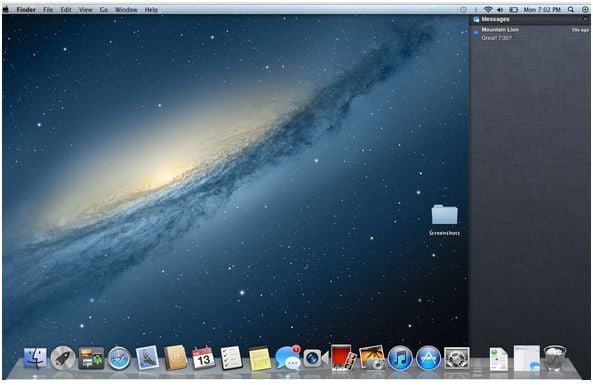Open iTunes music note icon
Viewport: 593px width, 385px height.
[400, 358]
